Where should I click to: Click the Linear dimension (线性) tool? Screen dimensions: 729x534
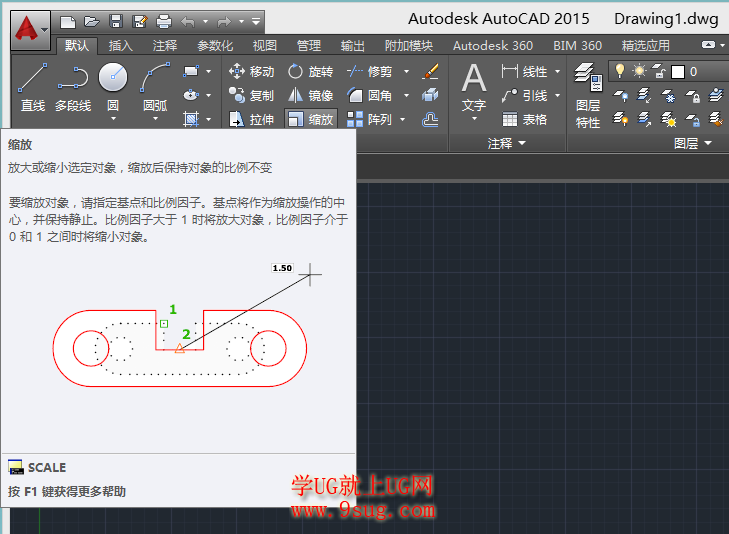click(x=525, y=72)
